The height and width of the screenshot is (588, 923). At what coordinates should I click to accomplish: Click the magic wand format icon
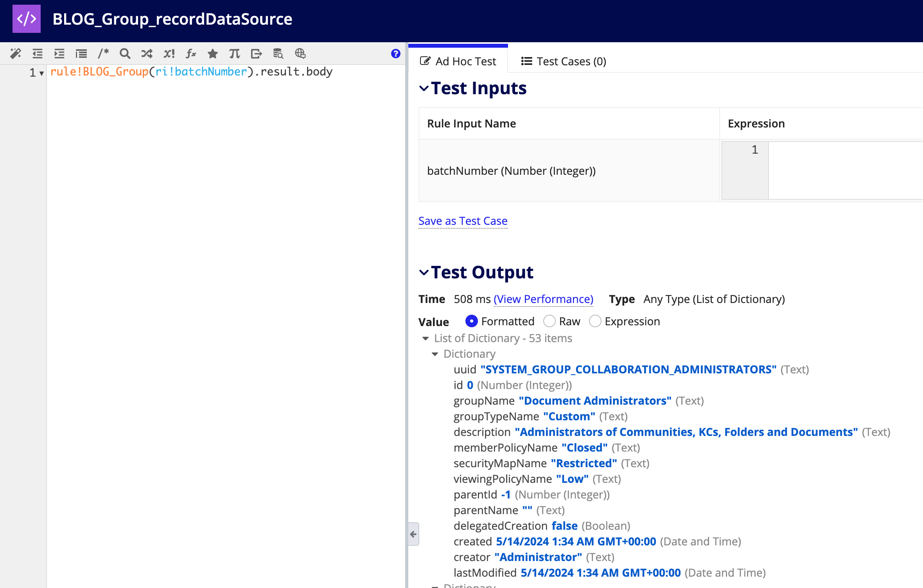(x=16, y=54)
